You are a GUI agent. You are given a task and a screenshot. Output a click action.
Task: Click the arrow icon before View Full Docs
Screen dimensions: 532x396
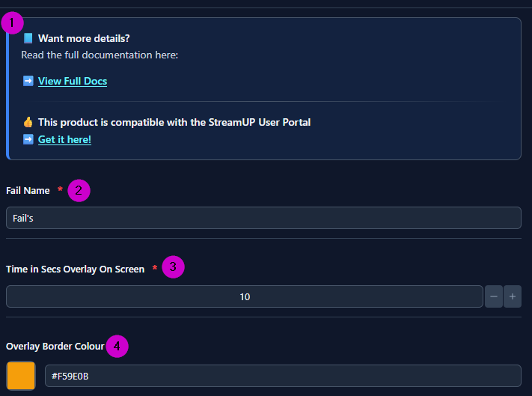tap(28, 81)
